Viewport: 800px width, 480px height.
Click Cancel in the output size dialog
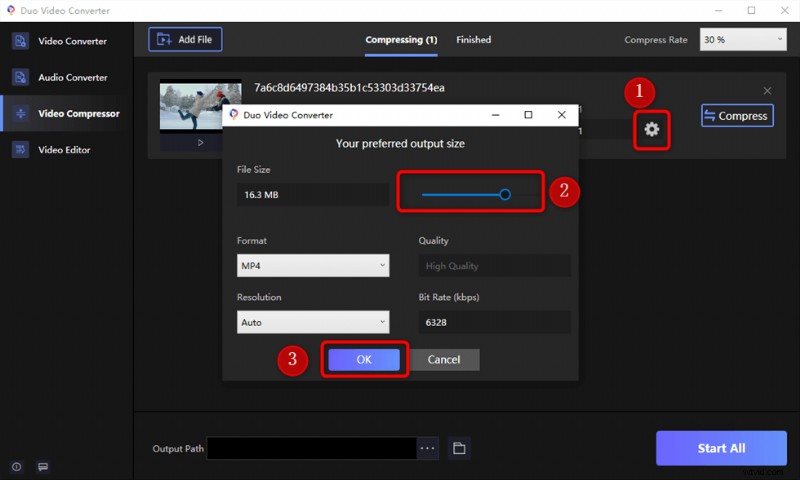[x=444, y=360]
